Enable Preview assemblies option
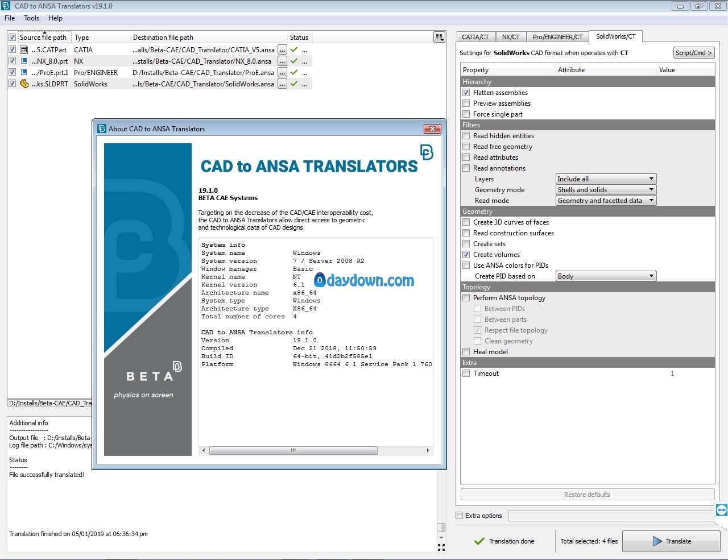The height and width of the screenshot is (560, 728). 466,103
